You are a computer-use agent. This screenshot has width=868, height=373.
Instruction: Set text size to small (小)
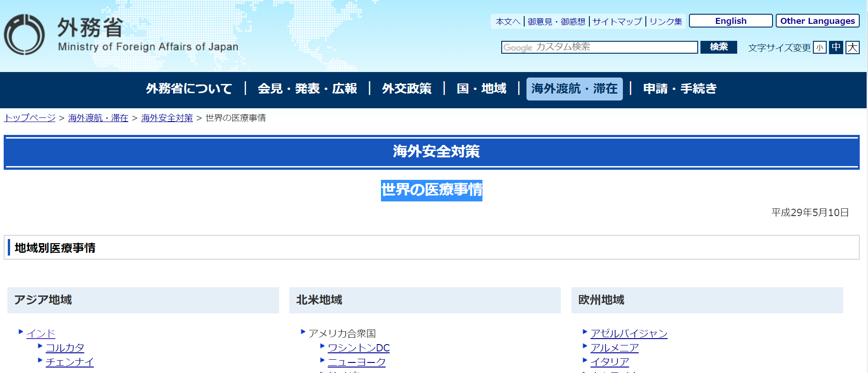[819, 47]
